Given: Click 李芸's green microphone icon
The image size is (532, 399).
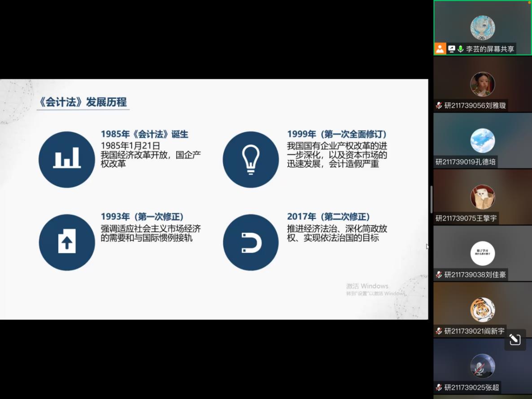Looking at the screenshot, I should click(x=460, y=49).
